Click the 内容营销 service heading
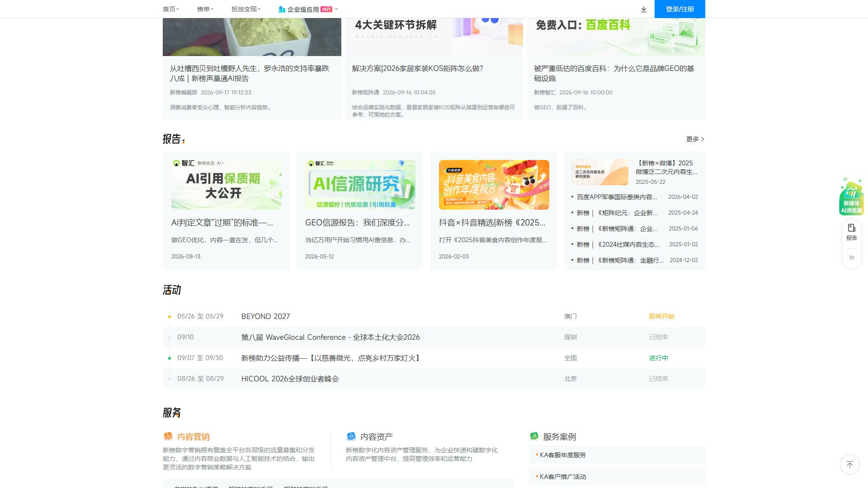This screenshot has height=488, width=868. coord(193,437)
